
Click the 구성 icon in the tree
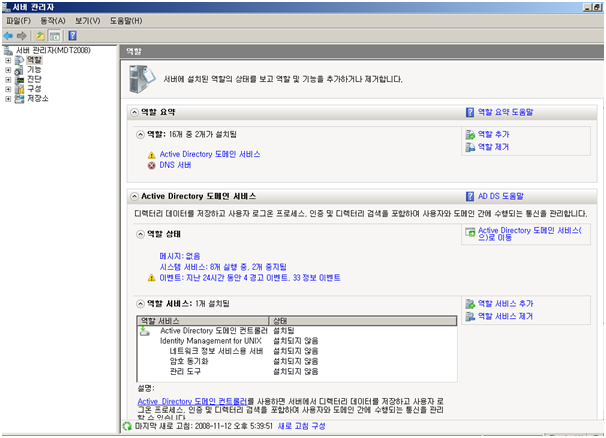pyautogui.click(x=19, y=89)
